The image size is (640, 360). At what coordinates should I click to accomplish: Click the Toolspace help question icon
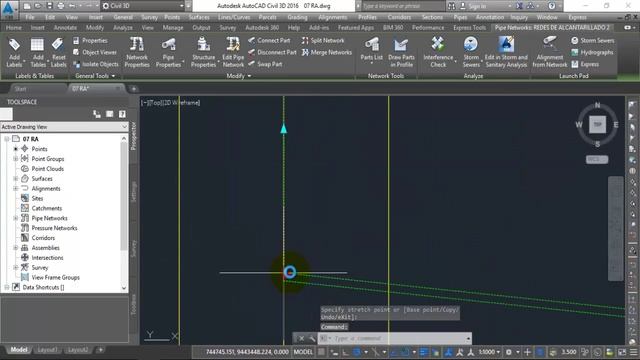[x=122, y=114]
